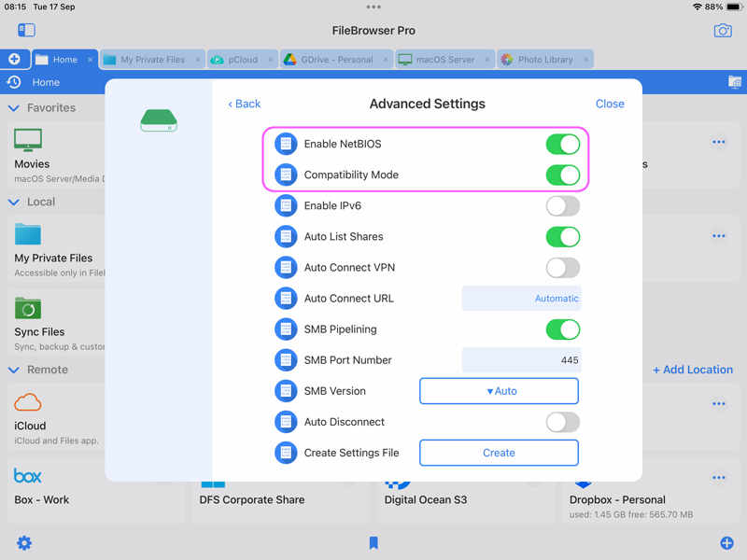Open the Box logo icon
Image resolution: width=747 pixels, height=560 pixels.
28,475
